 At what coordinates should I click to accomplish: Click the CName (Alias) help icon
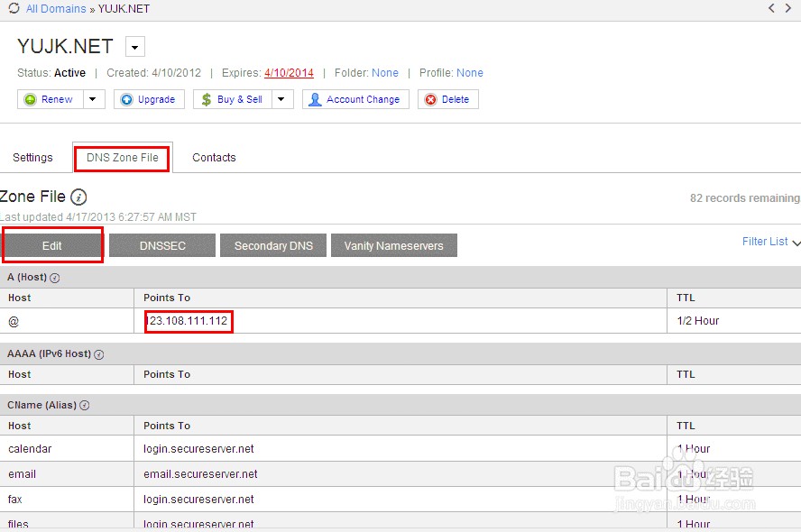click(x=85, y=406)
